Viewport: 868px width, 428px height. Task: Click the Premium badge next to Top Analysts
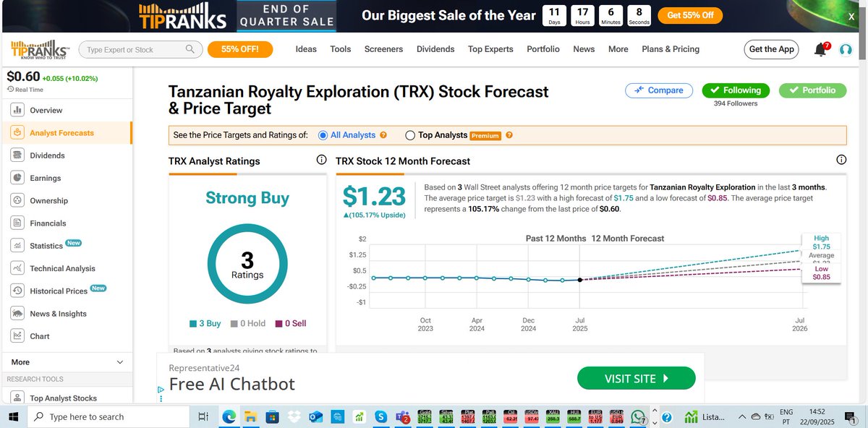[485, 135]
